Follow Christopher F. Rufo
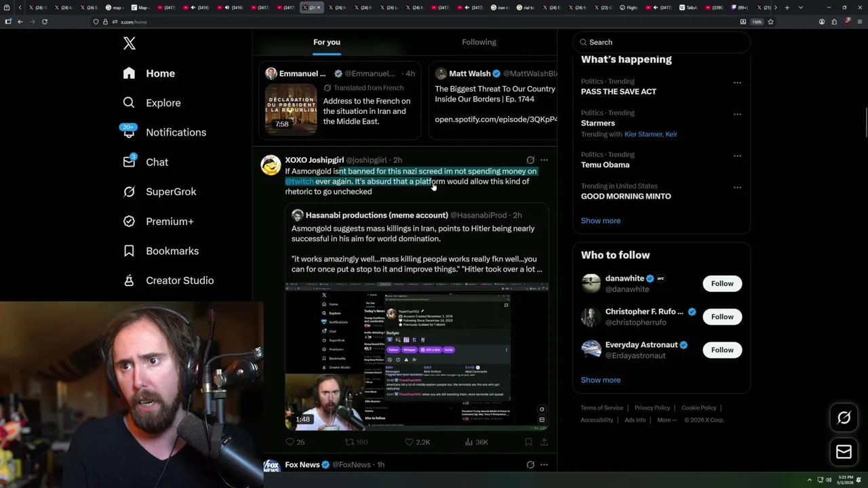This screenshot has width=868, height=488. (x=722, y=317)
